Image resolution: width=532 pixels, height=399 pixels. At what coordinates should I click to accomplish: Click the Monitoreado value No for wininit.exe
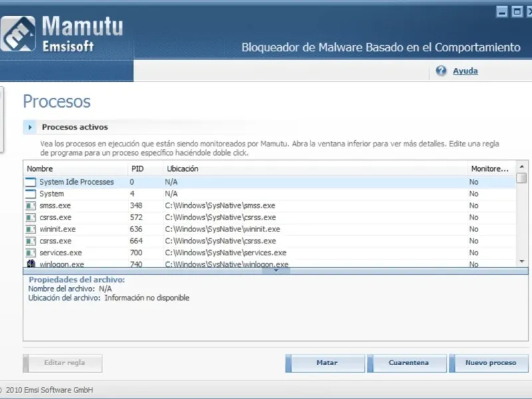(x=473, y=229)
